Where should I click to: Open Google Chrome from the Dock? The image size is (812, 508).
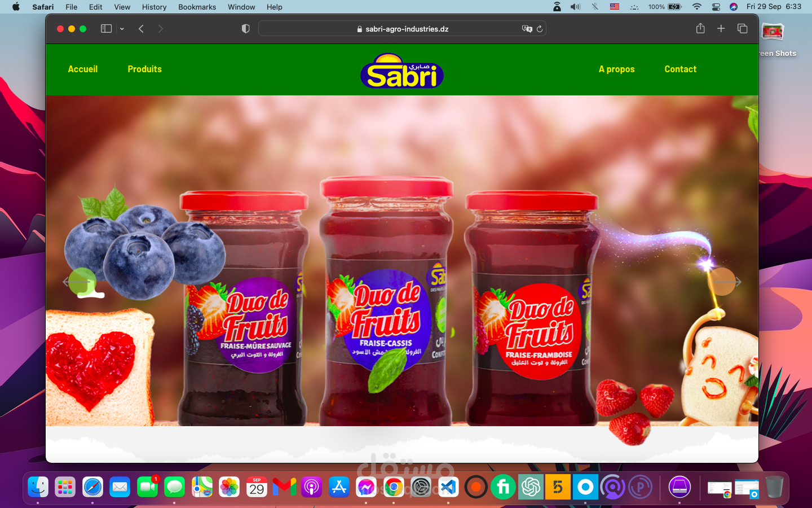click(394, 487)
